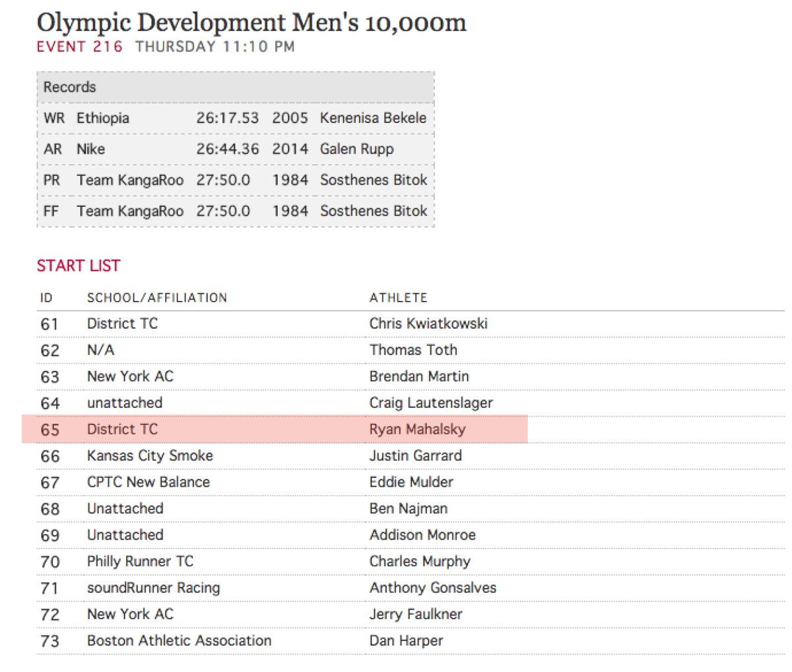792x672 pixels.
Task: Select athlete Brendan Martin
Action: click(419, 376)
